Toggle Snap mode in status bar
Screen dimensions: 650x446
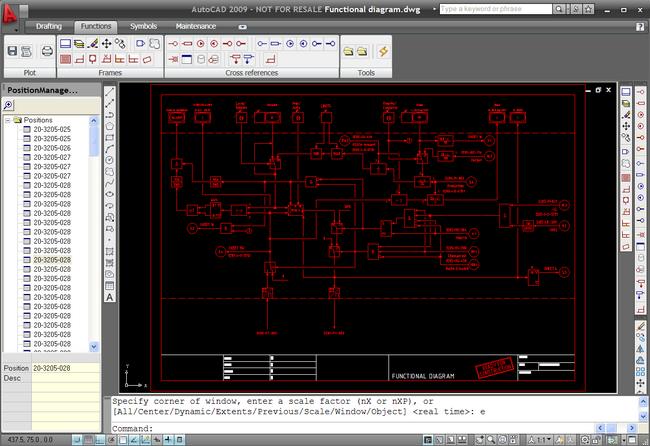pyautogui.click(x=77, y=439)
